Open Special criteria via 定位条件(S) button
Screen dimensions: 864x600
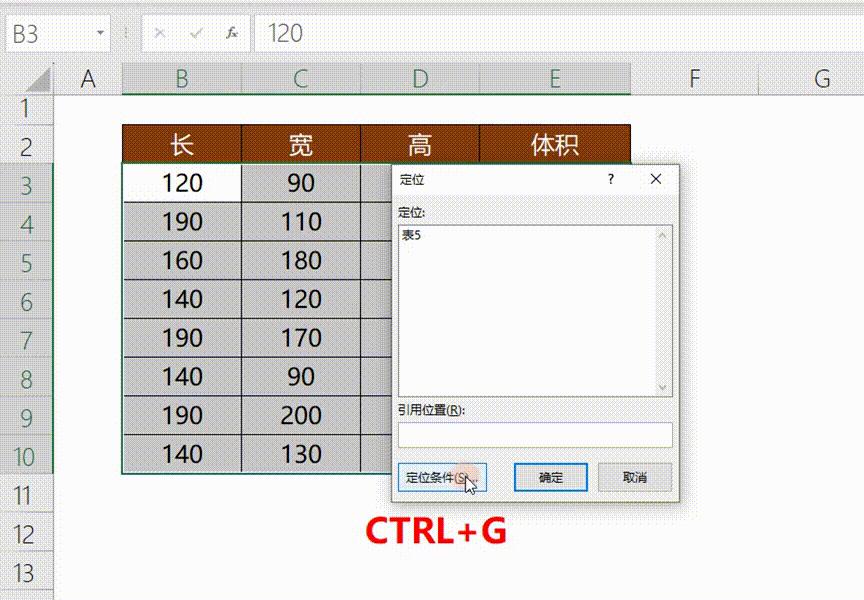[x=438, y=477]
